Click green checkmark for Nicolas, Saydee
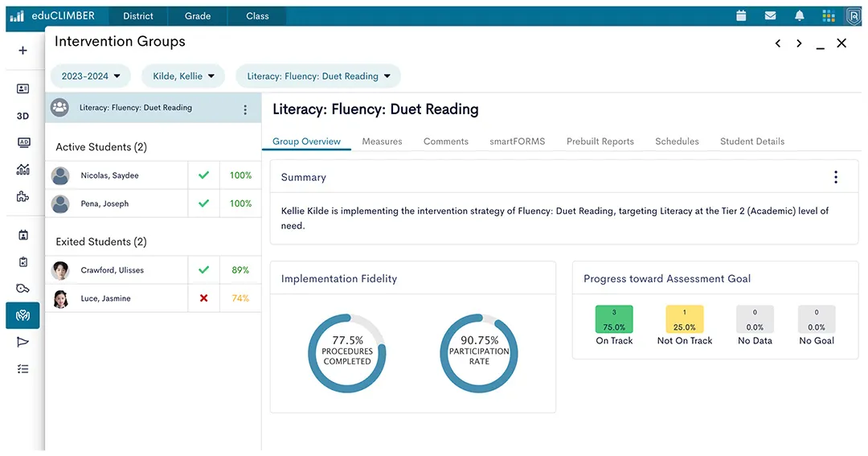This screenshot has width=868, height=456. (203, 175)
